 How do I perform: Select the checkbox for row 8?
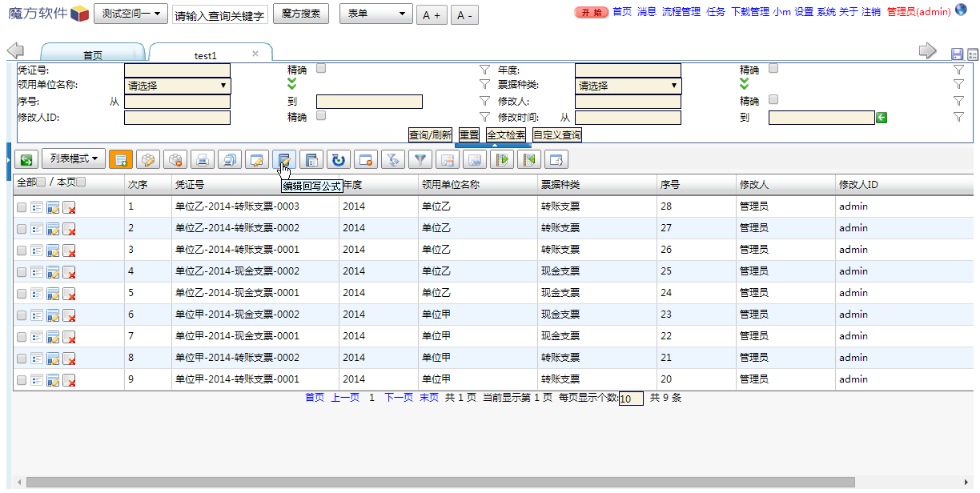pos(22,359)
